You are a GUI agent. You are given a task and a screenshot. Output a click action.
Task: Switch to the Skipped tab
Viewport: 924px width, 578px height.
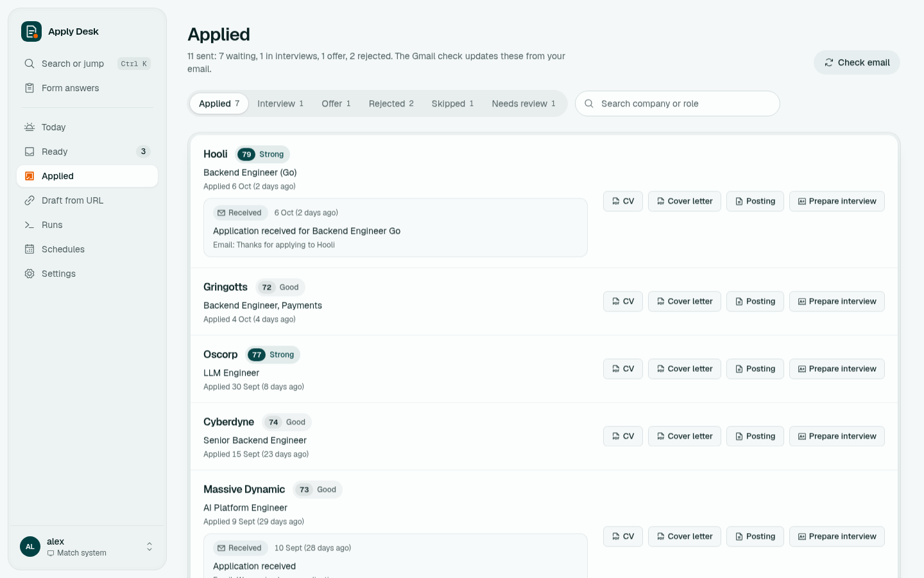453,103
